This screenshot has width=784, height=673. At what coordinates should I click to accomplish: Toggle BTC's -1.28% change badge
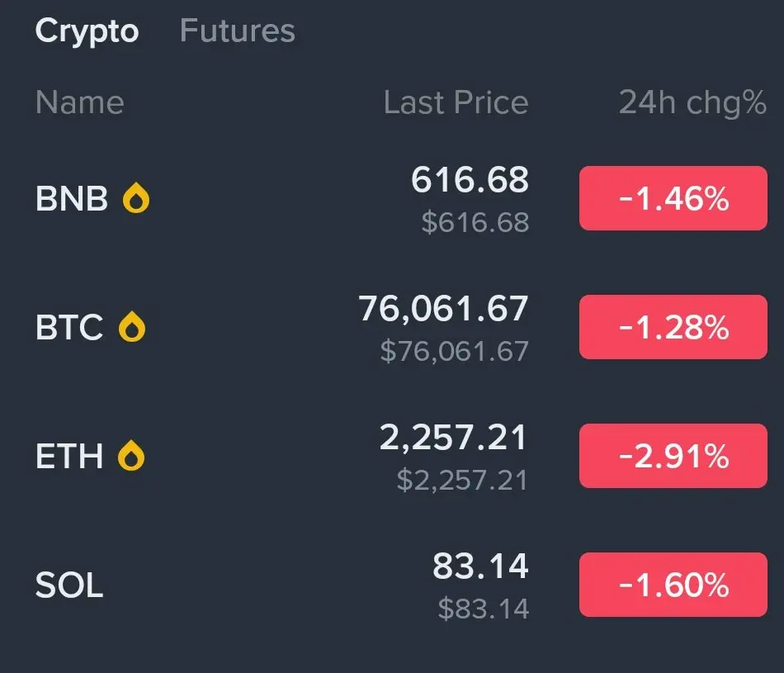click(673, 327)
